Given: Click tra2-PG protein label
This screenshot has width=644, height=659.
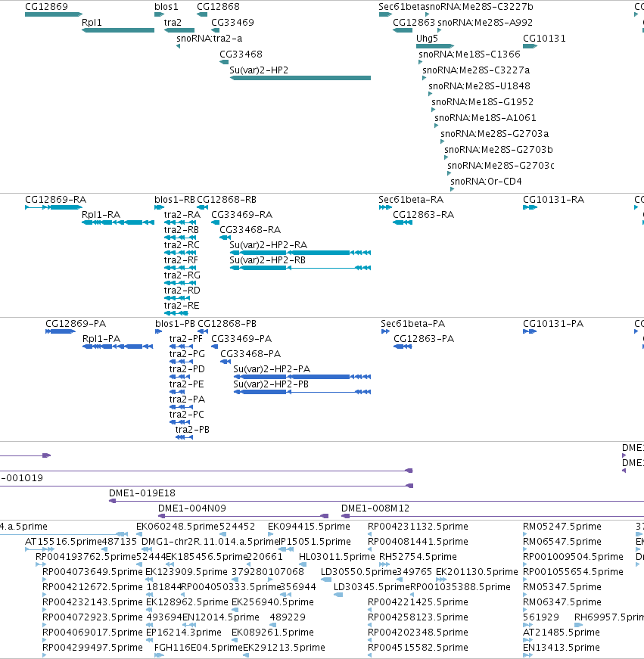Looking at the screenshot, I should coord(187,354).
